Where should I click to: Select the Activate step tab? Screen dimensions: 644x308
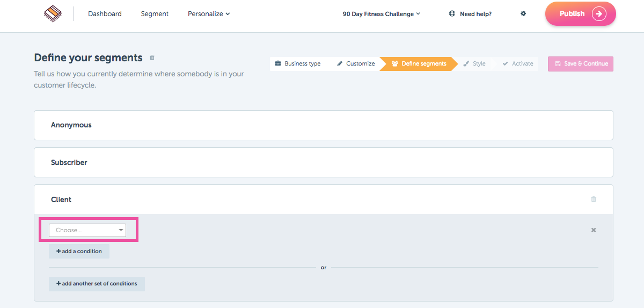518,63
